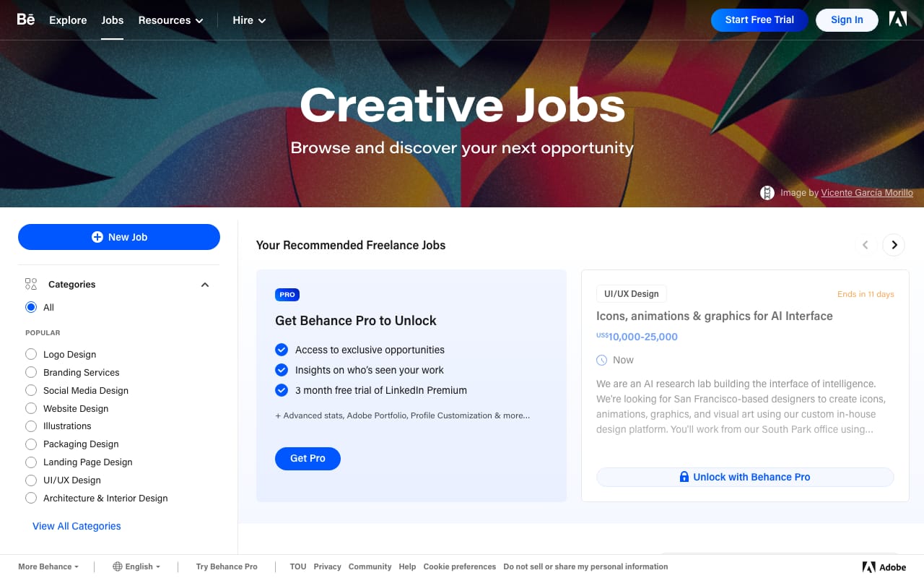Viewport: 924px width, 578px height.
Task: Click the Adobe logo in header
Action: (898, 20)
